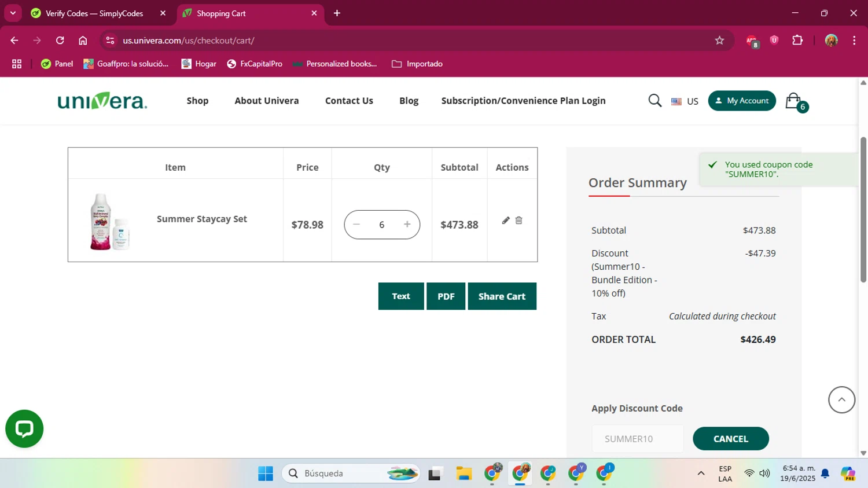Image resolution: width=868 pixels, height=488 pixels.
Task: Cancel the SUMMER10 coupon
Action: tap(731, 439)
